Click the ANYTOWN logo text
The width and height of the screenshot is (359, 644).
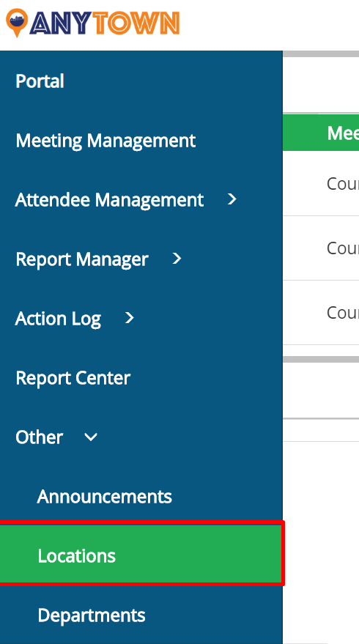tap(104, 23)
